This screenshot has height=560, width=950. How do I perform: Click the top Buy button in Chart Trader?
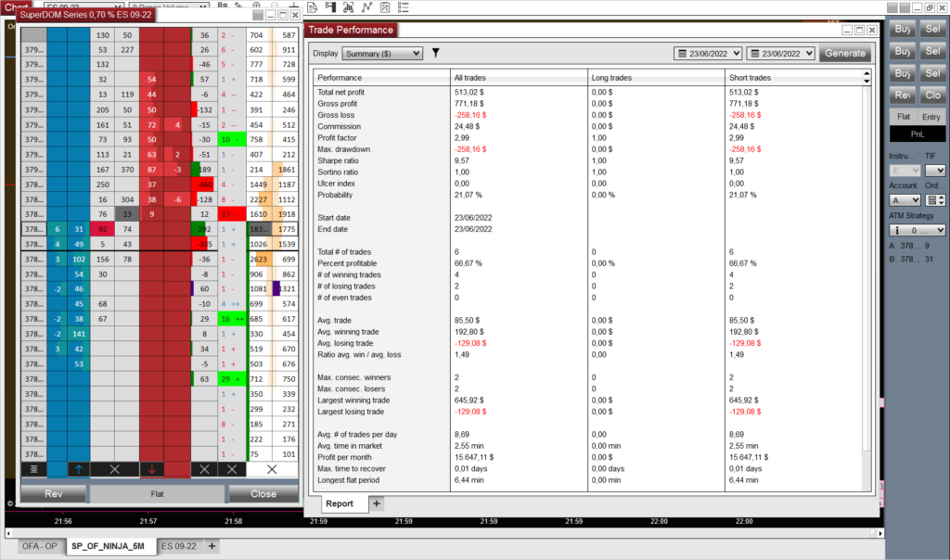[903, 29]
